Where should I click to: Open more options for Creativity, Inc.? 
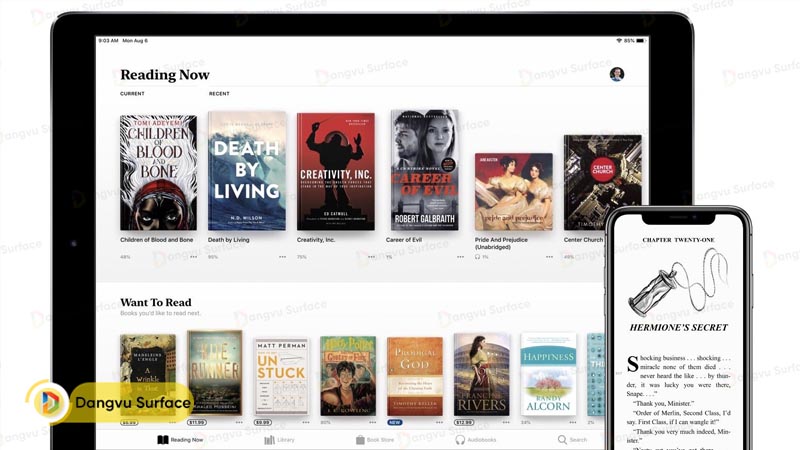[371, 257]
